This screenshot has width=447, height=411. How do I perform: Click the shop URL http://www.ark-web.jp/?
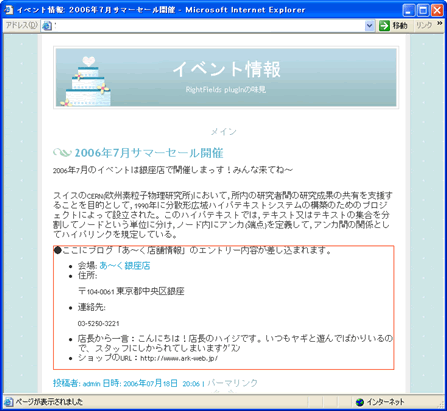[x=179, y=358]
